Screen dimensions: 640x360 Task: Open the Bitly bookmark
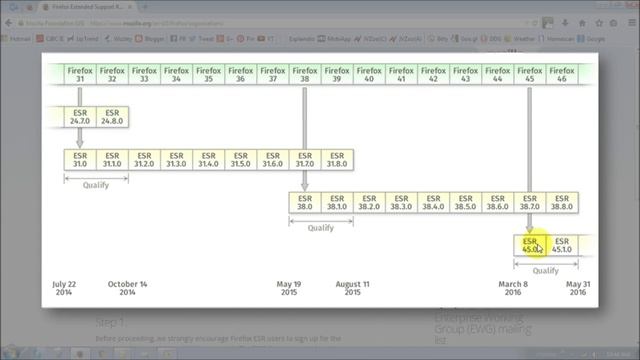click(438, 39)
